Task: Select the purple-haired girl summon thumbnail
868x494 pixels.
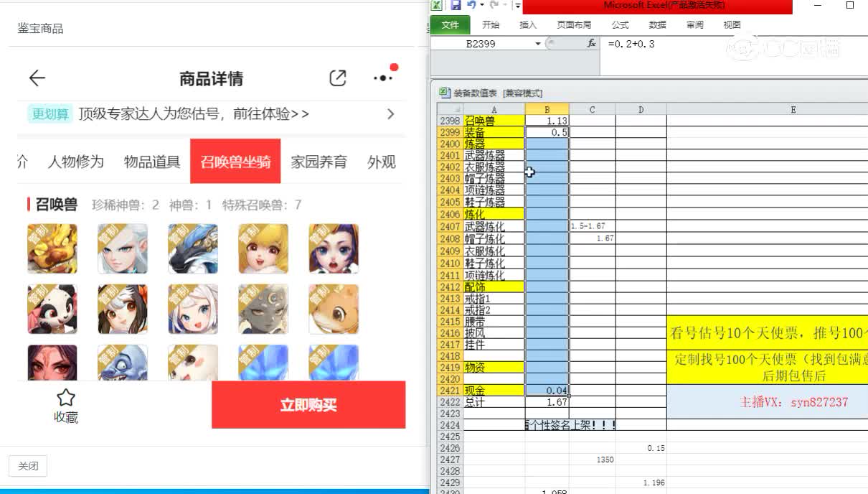Action: point(334,249)
